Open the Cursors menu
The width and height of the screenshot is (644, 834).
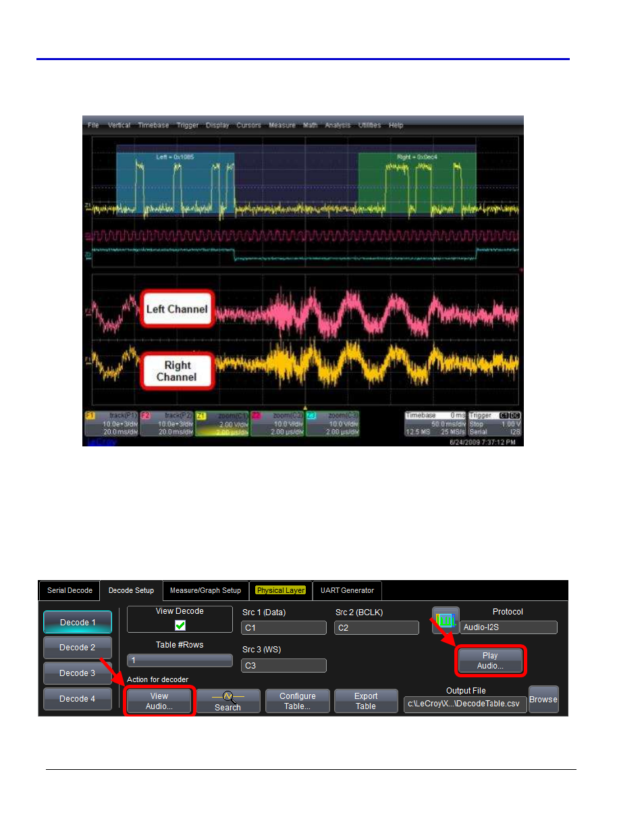click(x=248, y=126)
